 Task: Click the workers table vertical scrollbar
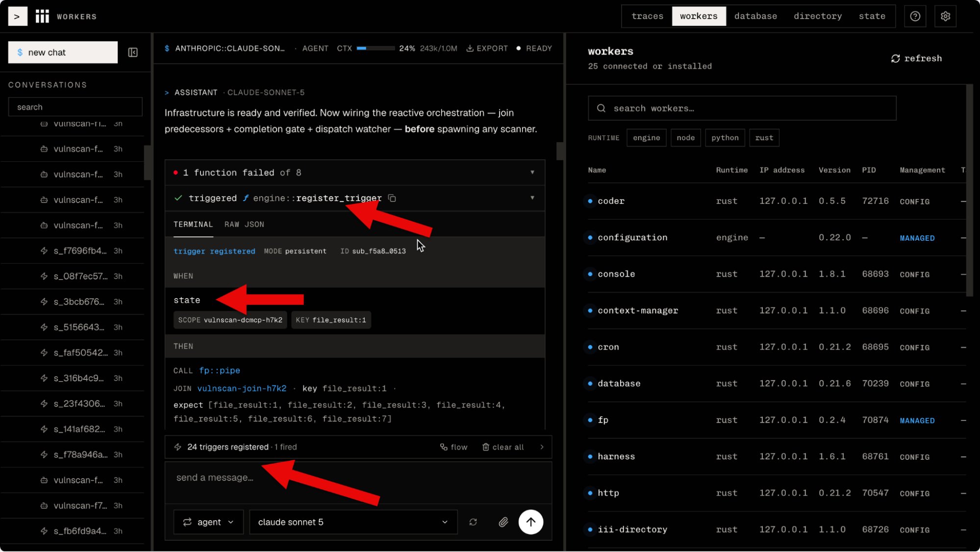(x=969, y=190)
